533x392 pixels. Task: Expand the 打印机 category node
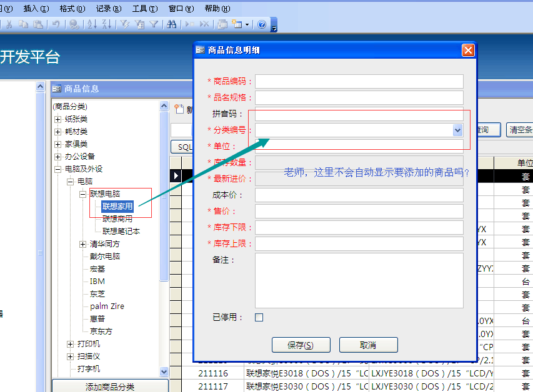71,344
